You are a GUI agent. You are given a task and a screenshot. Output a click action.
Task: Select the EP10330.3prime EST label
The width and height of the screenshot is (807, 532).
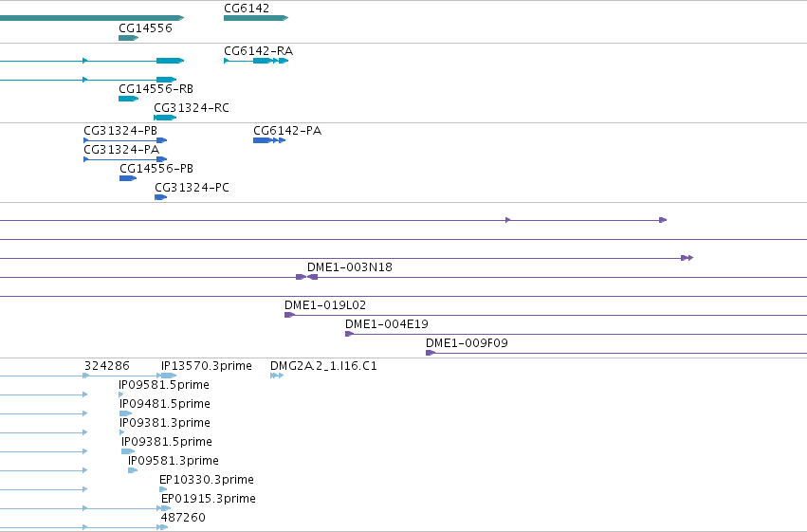pos(207,480)
